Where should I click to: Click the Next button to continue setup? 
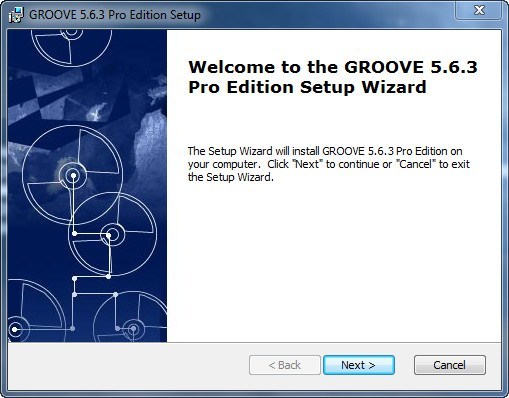pos(359,365)
